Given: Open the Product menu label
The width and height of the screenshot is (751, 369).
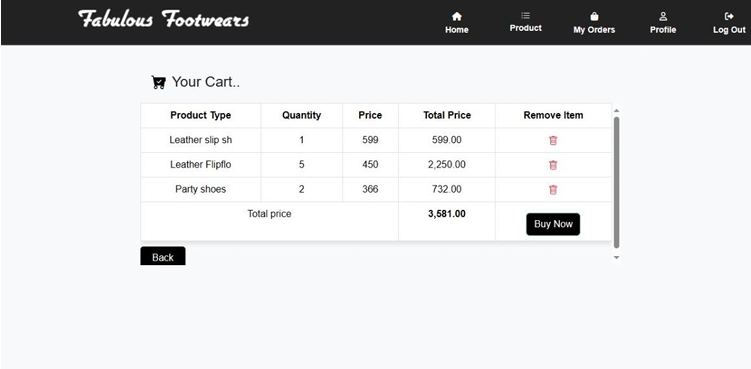Looking at the screenshot, I should coord(525,28).
